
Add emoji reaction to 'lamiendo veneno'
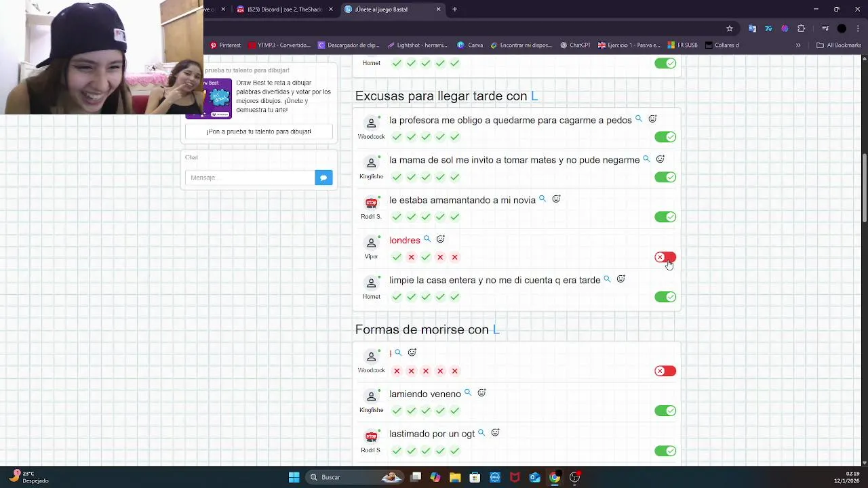point(481,393)
